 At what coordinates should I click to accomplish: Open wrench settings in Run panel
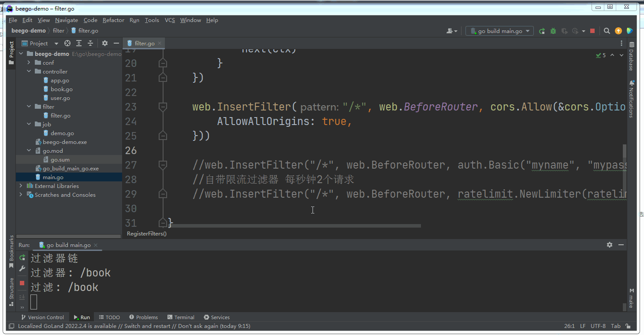point(22,269)
